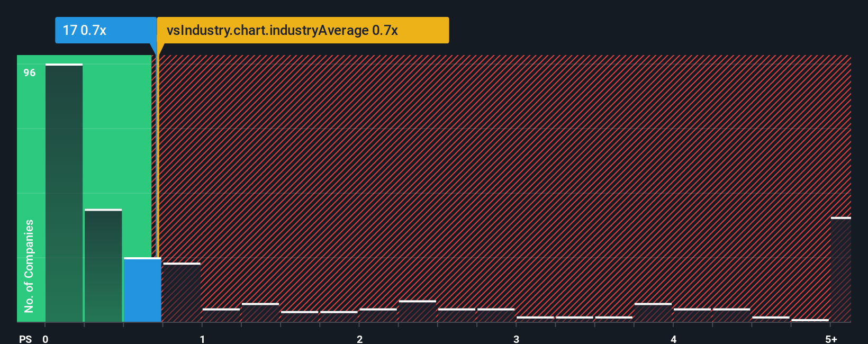Click the 'No. of Companies' axis title
This screenshot has width=868, height=344.
(29, 266)
